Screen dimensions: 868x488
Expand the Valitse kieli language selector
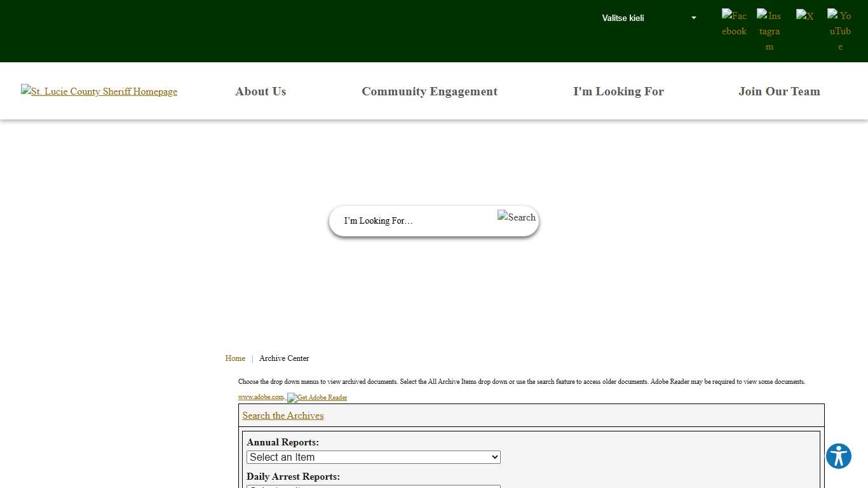648,18
